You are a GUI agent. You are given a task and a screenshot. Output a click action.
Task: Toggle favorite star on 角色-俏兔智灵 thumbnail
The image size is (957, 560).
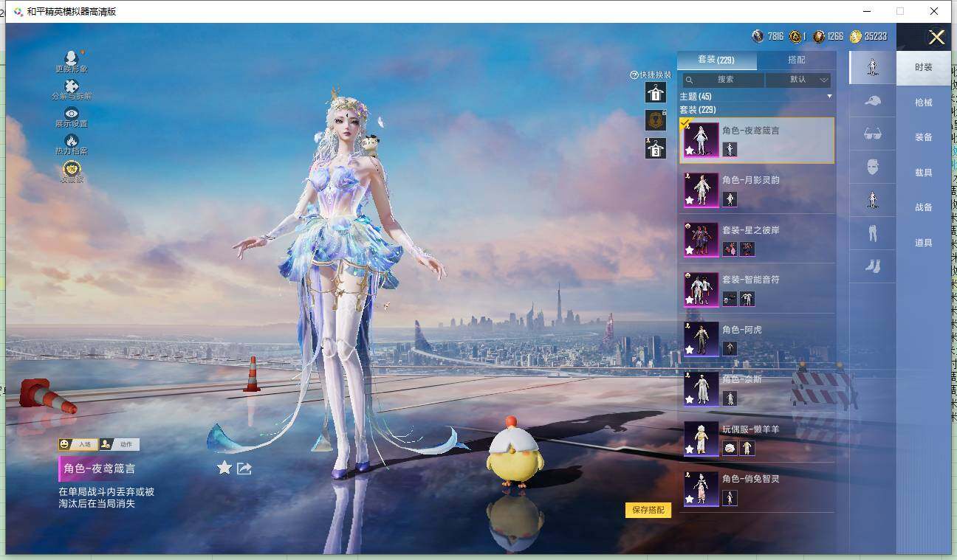click(x=690, y=499)
